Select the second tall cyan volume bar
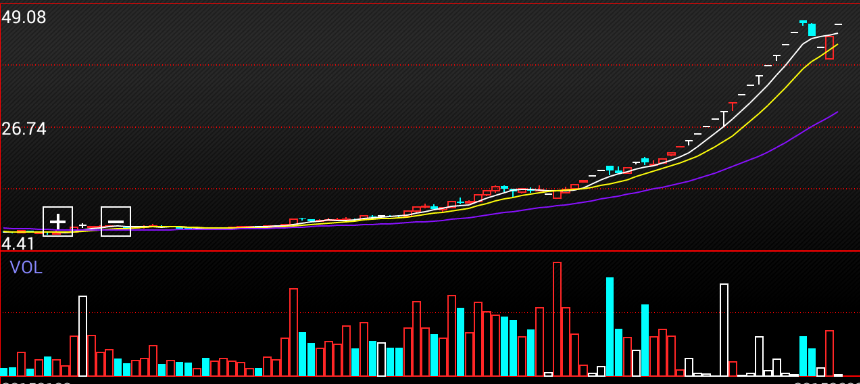Screen dimensions: 860x384 [645, 340]
